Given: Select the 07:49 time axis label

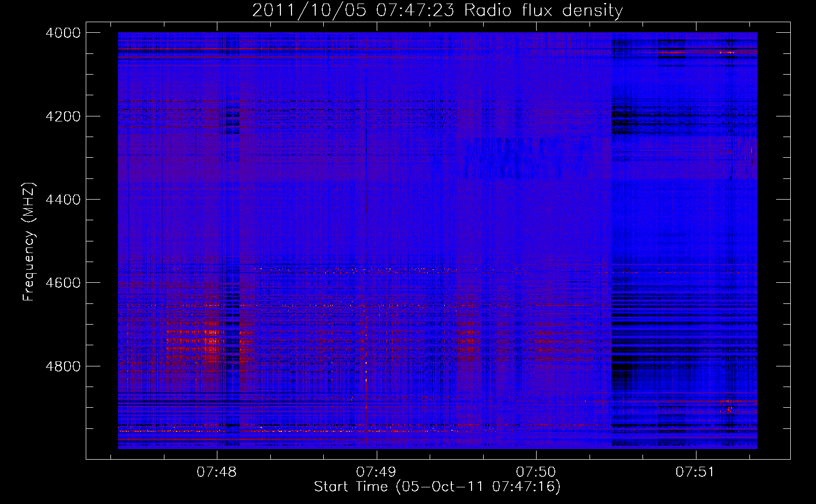Looking at the screenshot, I should tap(376, 472).
